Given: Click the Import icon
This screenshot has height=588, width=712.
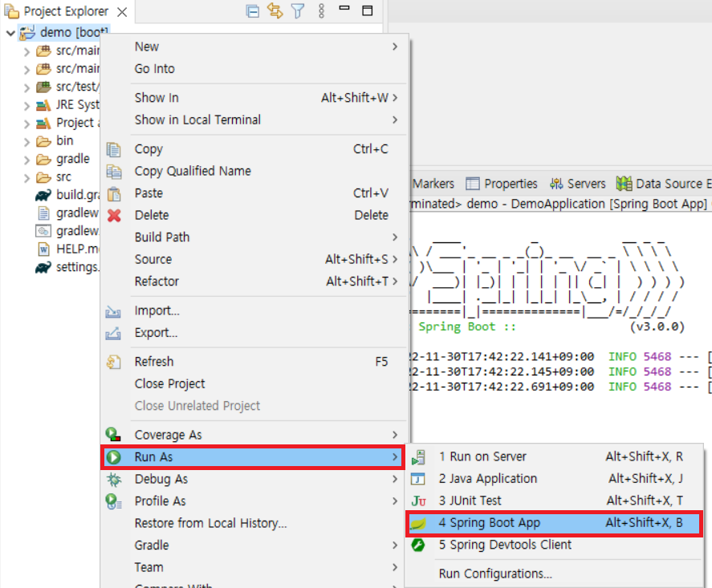Looking at the screenshot, I should click(x=113, y=311).
